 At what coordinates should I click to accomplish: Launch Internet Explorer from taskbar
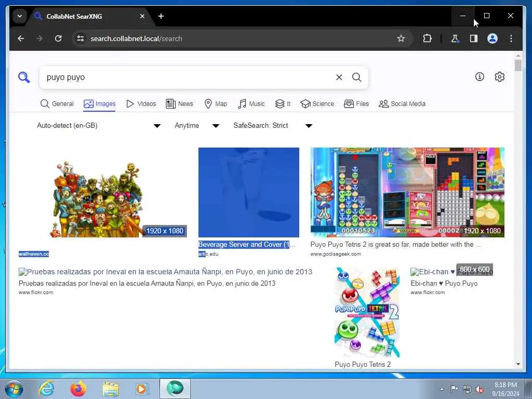[46, 389]
